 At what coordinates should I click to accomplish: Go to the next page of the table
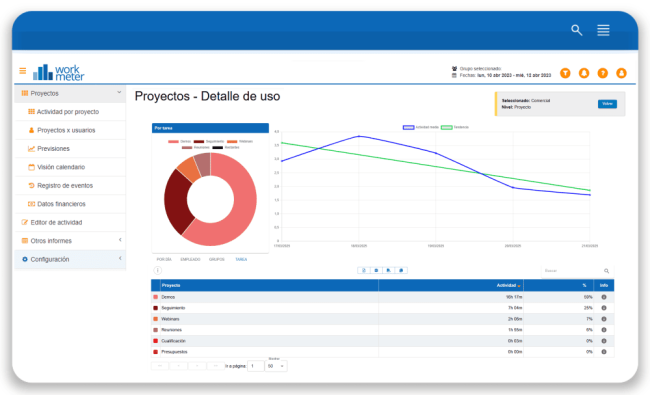tap(197, 366)
